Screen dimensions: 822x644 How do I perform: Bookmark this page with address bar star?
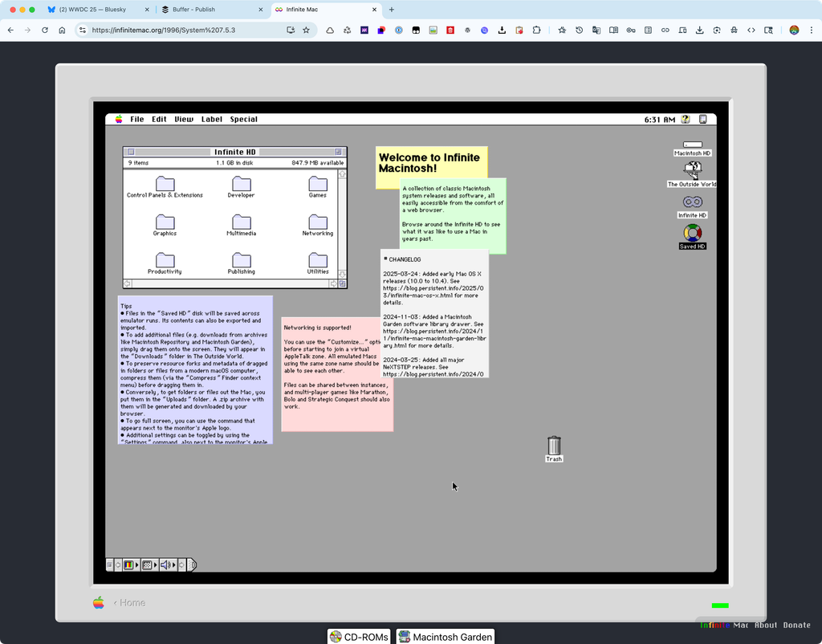click(306, 30)
